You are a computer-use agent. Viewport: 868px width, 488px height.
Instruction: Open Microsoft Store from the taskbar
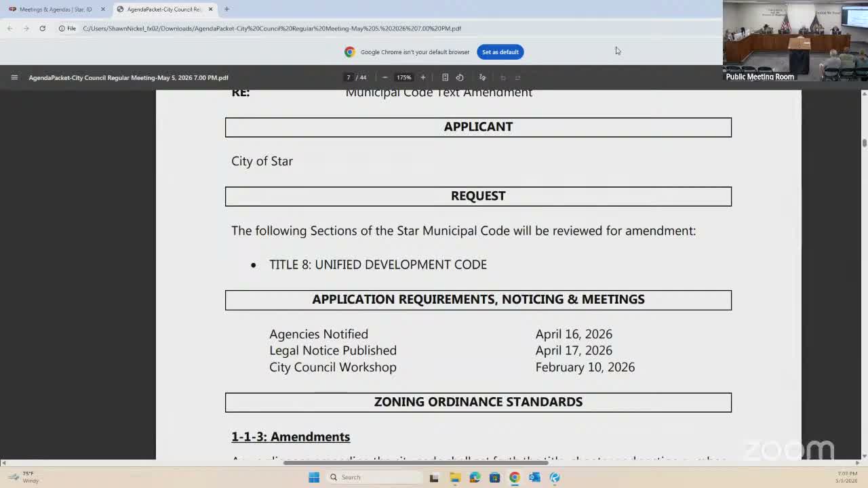point(494,477)
